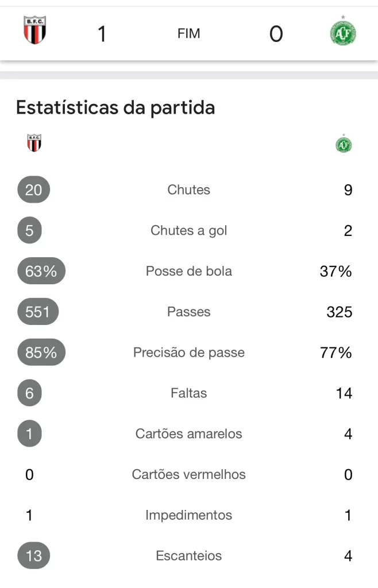This screenshot has width=378, height=588.
Task: Click the 85% pass accuracy badge
Action: point(41,352)
